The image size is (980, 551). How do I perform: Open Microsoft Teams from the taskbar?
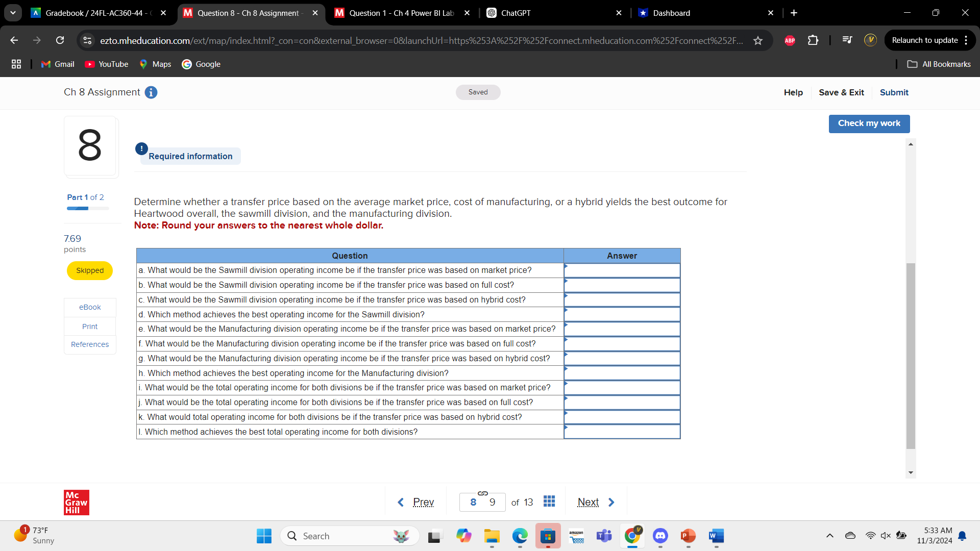604,536
